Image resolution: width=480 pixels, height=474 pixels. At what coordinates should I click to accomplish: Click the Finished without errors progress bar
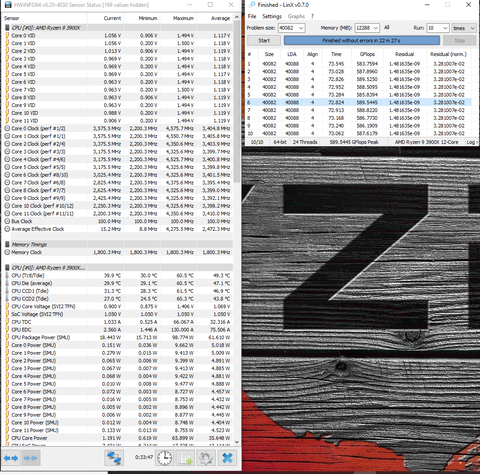point(362,41)
